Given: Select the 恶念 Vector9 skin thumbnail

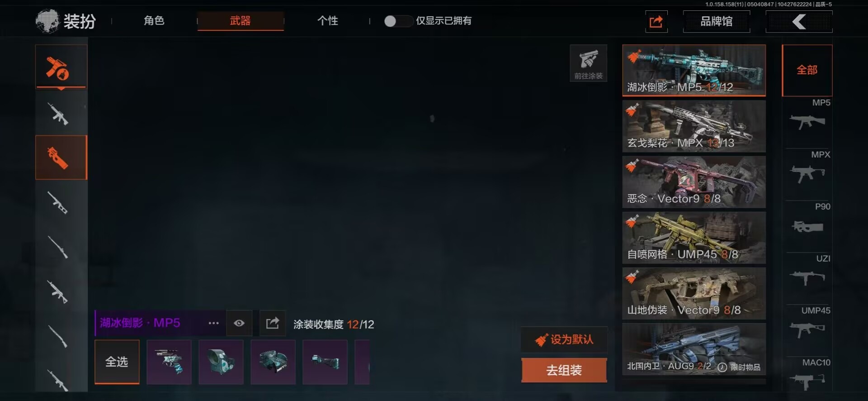Looking at the screenshot, I should click(x=694, y=182).
